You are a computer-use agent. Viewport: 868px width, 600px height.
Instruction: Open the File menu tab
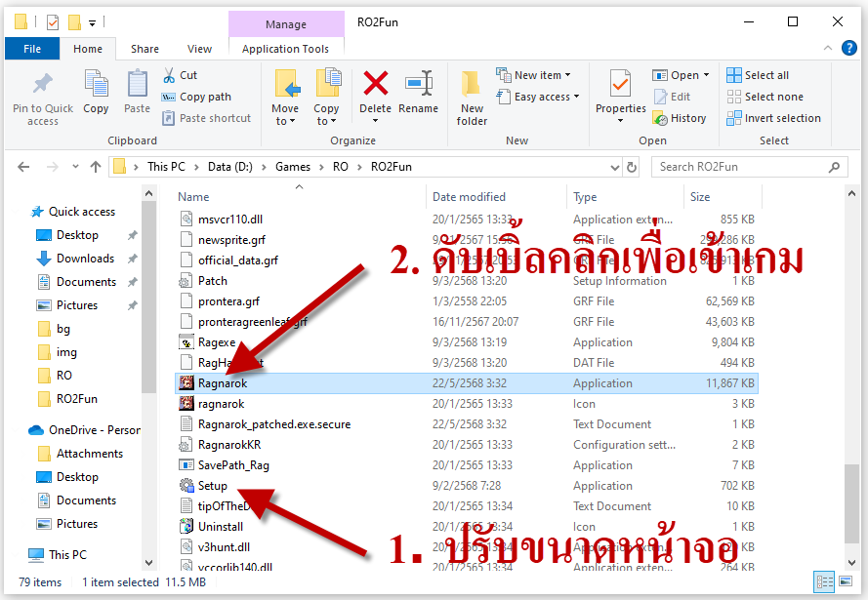[32, 49]
